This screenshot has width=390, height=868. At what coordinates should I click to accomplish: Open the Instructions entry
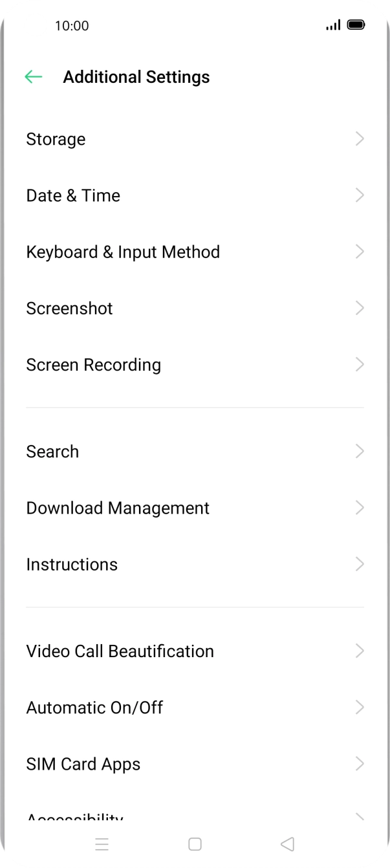click(72, 564)
